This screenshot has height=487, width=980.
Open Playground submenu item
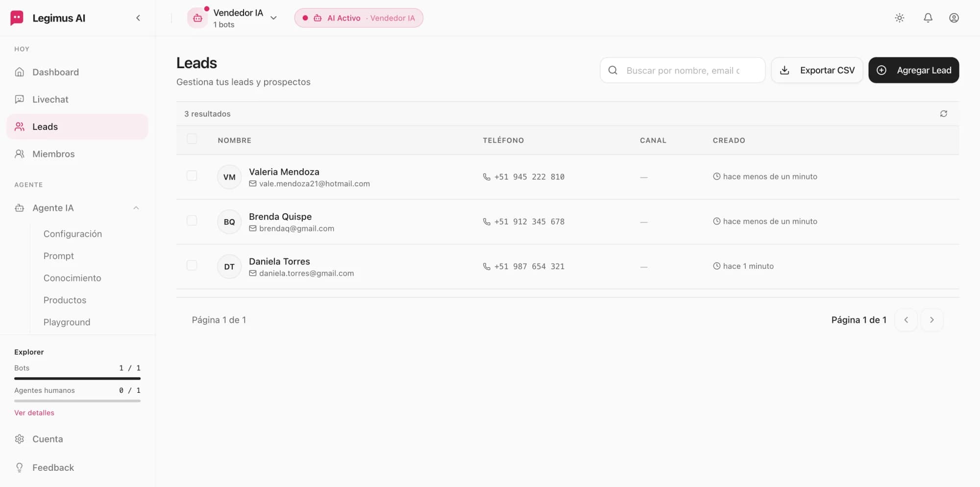[67, 322]
